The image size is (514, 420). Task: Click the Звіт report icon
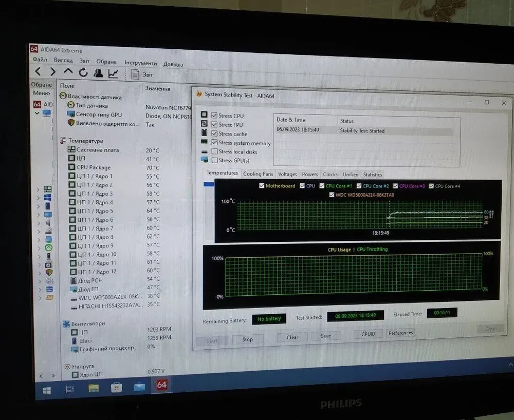[x=136, y=74]
